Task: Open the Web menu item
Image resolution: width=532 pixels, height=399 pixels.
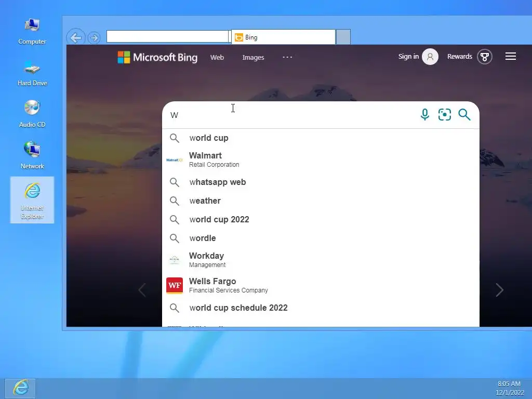Action: pyautogui.click(x=217, y=57)
